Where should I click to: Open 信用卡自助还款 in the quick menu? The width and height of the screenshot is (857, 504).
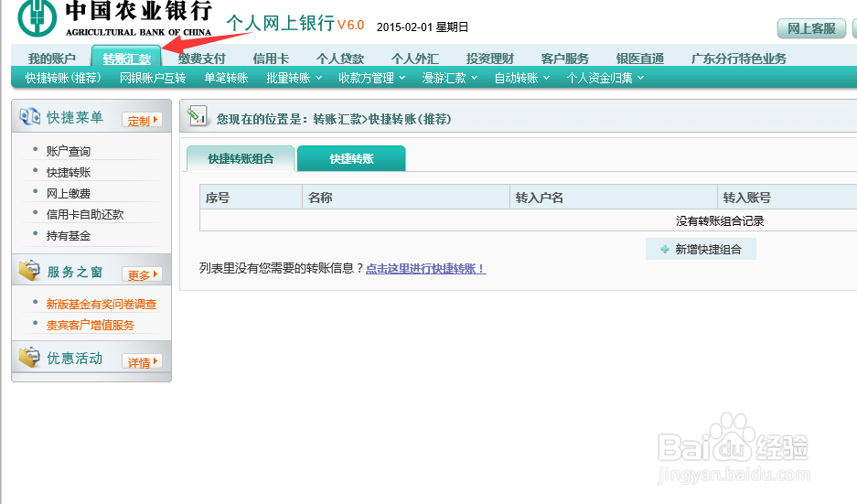85,215
